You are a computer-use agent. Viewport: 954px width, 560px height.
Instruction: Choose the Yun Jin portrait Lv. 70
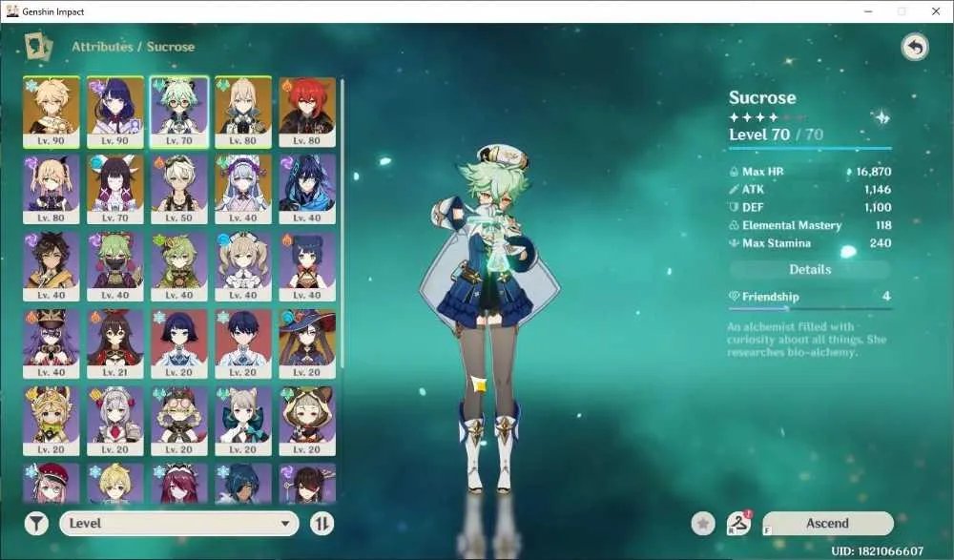(115, 189)
